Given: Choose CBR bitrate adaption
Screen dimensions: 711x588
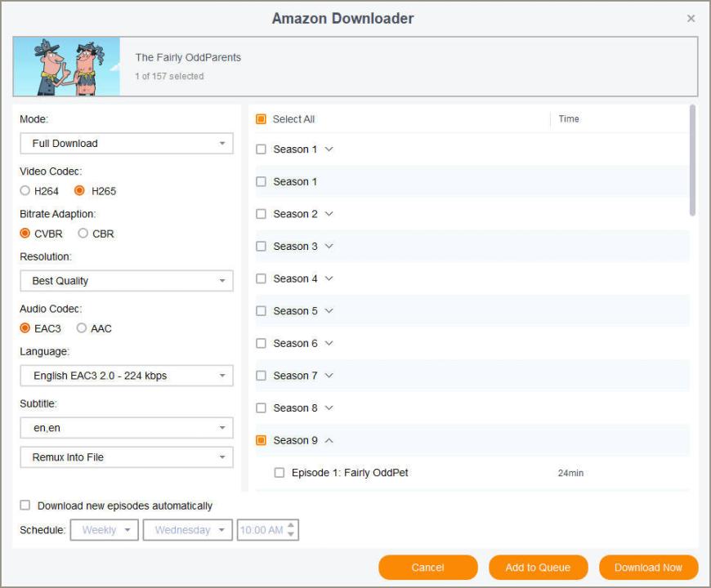Looking at the screenshot, I should 83,234.
